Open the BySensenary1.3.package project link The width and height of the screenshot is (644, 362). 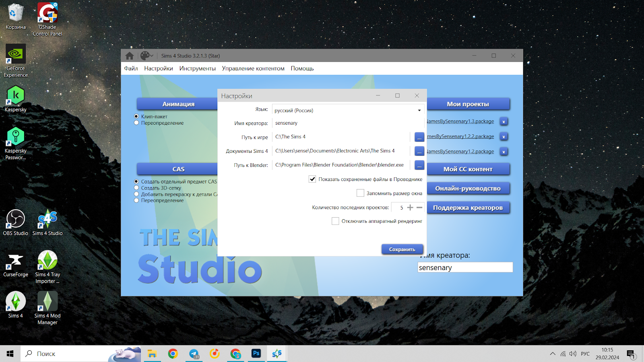pos(460,121)
